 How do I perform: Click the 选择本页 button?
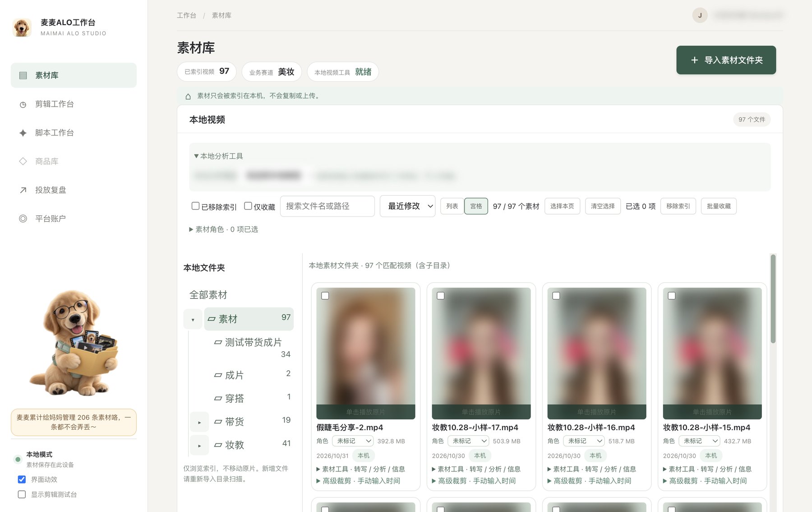pos(562,206)
